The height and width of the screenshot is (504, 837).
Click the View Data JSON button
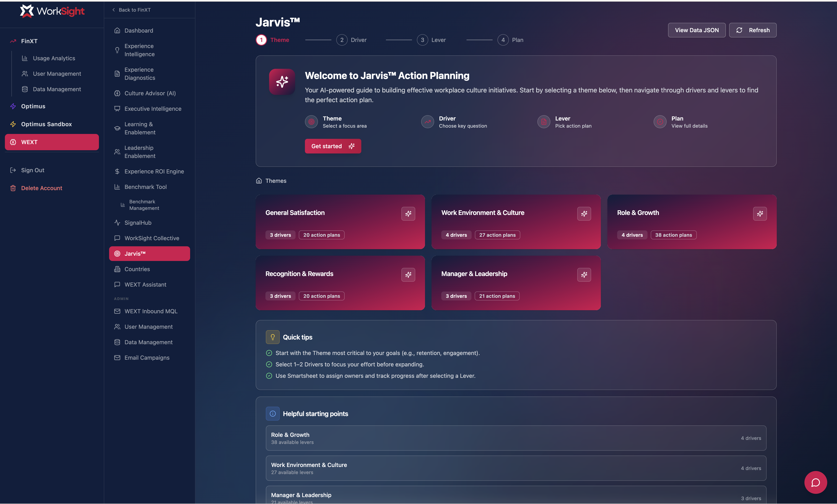[697, 30]
